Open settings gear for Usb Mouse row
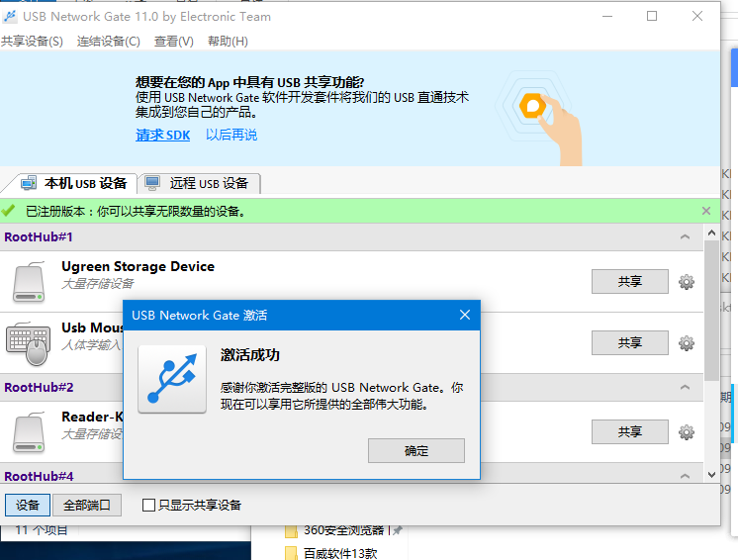 coord(687,343)
